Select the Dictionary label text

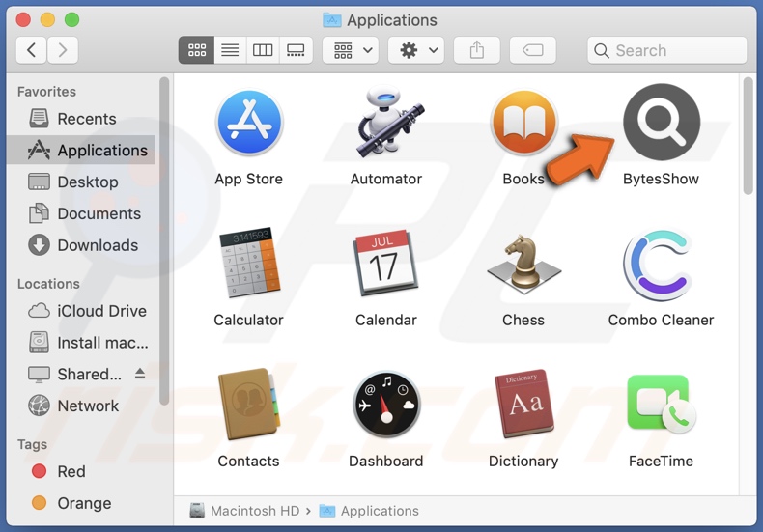click(523, 461)
